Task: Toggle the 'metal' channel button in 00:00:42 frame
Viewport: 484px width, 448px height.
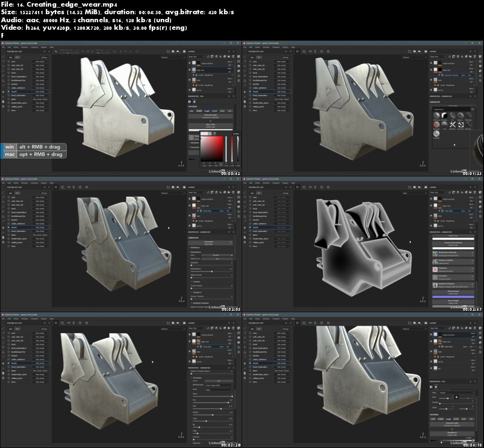Action: click(214, 111)
